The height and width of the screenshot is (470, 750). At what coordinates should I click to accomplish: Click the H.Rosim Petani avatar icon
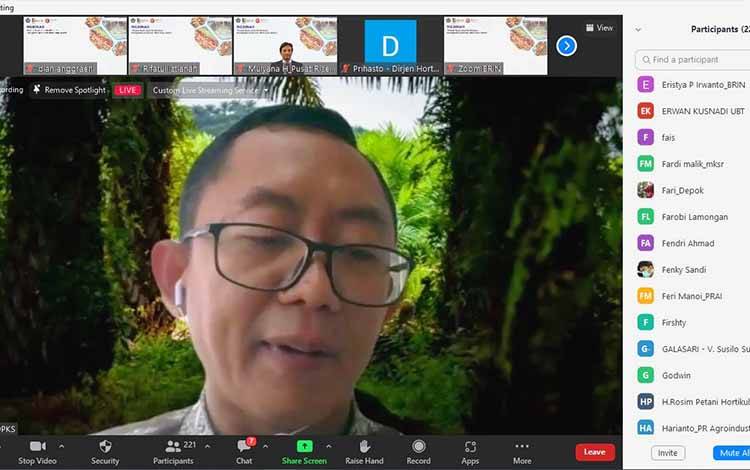tap(645, 402)
